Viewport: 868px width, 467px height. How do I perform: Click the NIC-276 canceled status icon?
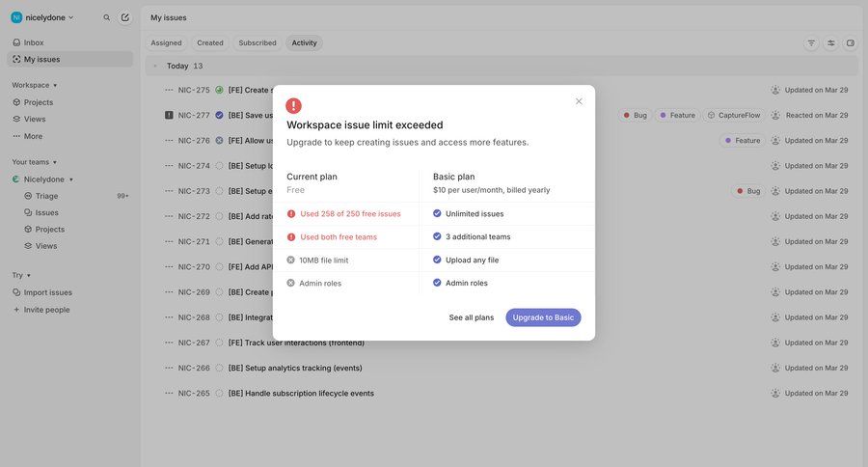[x=219, y=141]
